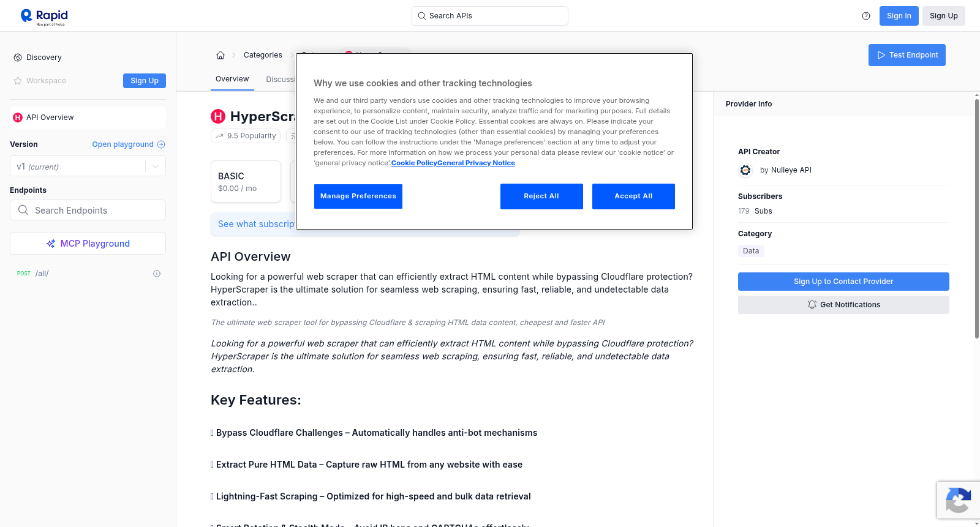
Task: Click Accept All cookies button
Action: [x=633, y=196]
